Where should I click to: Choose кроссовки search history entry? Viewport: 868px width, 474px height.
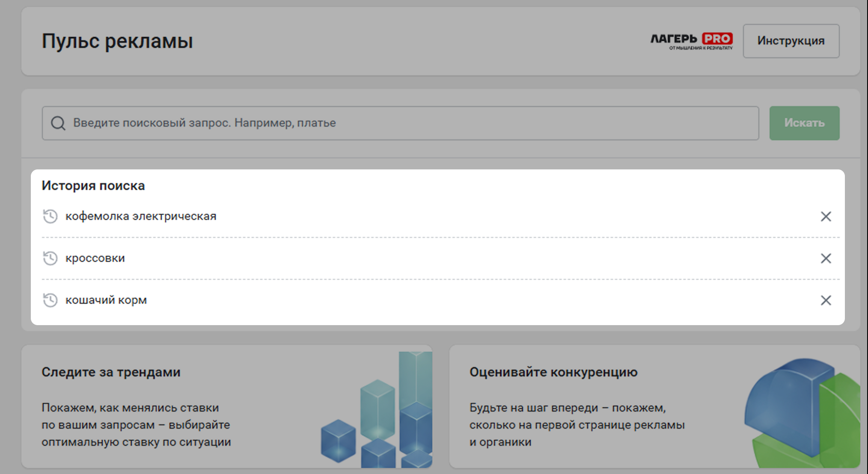click(95, 258)
